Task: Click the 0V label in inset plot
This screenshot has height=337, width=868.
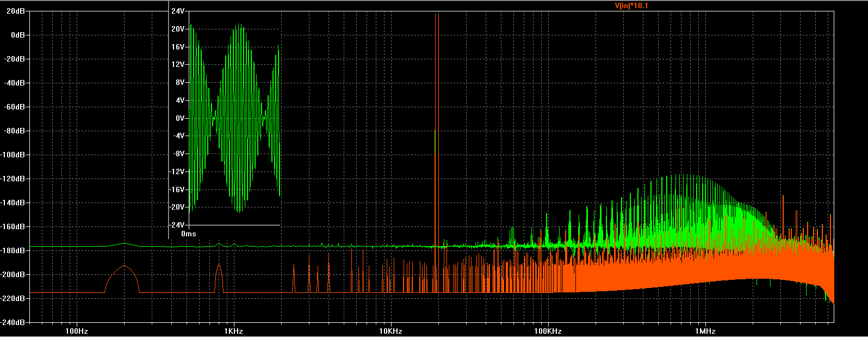Action: [x=180, y=118]
